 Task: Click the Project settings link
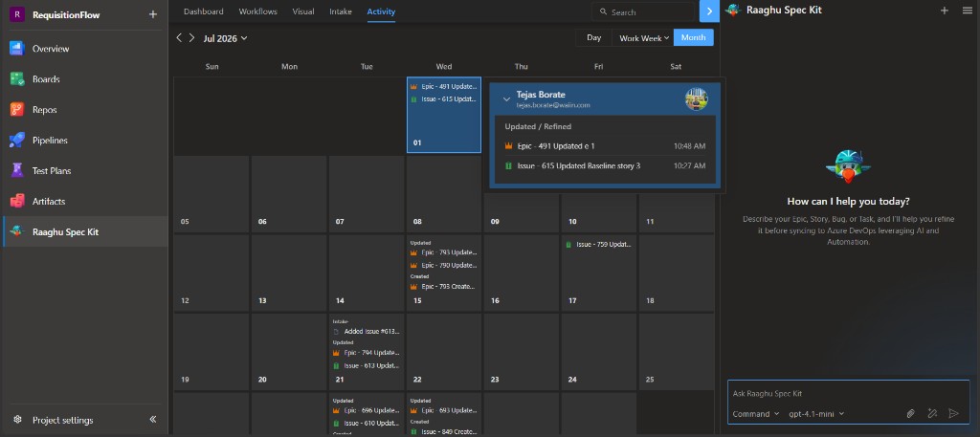click(x=62, y=420)
